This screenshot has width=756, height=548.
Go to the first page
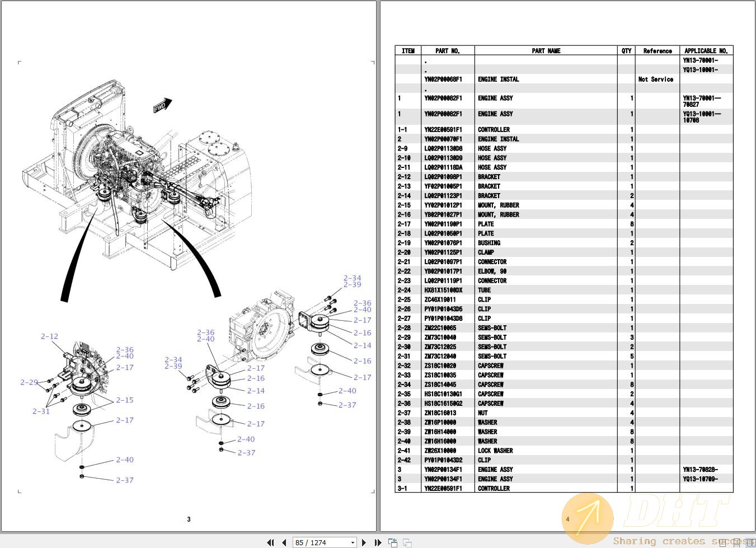[271, 542]
